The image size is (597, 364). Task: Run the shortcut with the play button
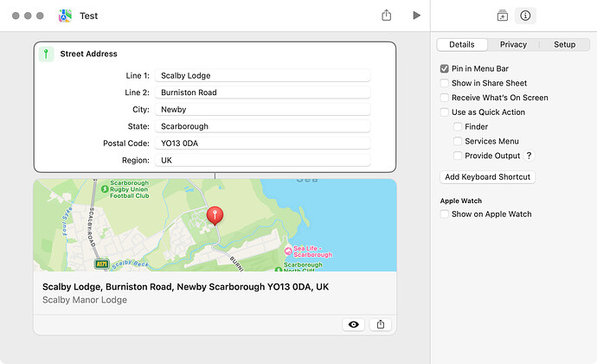416,16
